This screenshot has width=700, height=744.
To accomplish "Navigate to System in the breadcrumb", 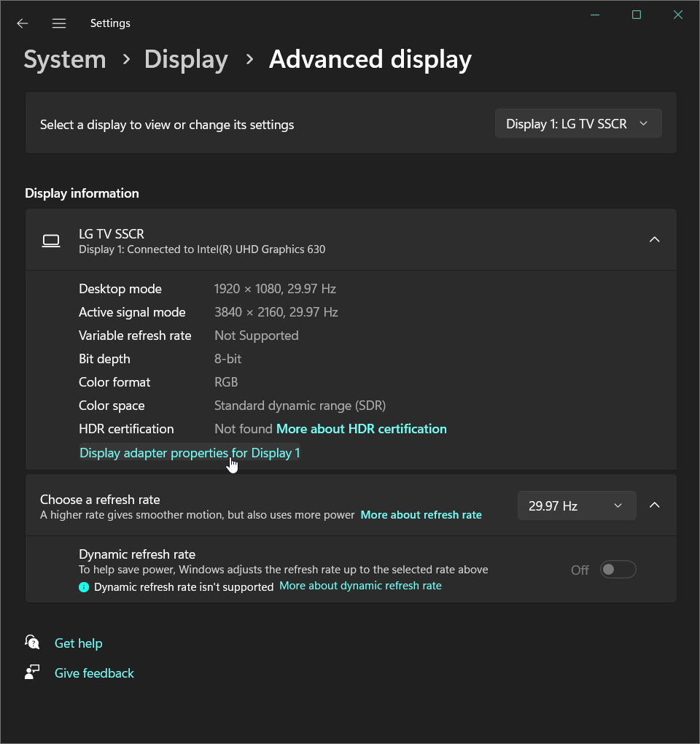I will (x=64, y=60).
